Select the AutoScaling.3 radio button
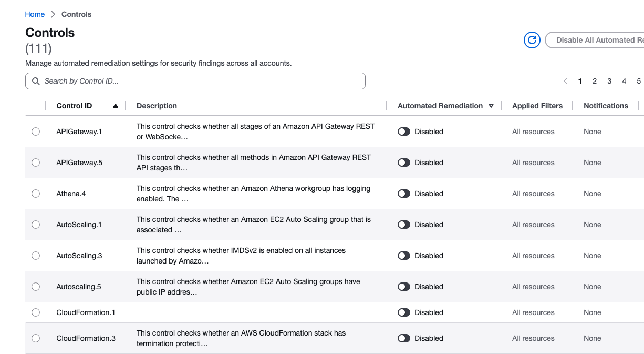Viewport: 644px width, 354px height. pos(36,256)
